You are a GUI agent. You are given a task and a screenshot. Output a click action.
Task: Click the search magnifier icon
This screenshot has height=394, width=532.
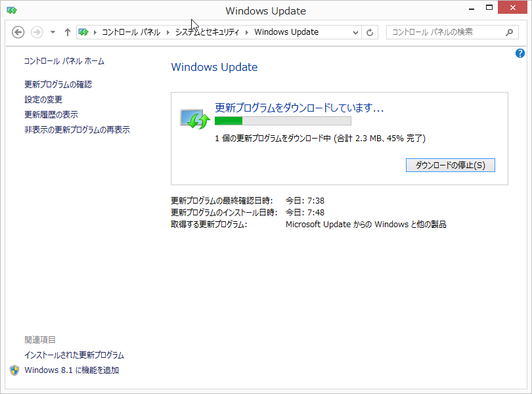pos(509,32)
